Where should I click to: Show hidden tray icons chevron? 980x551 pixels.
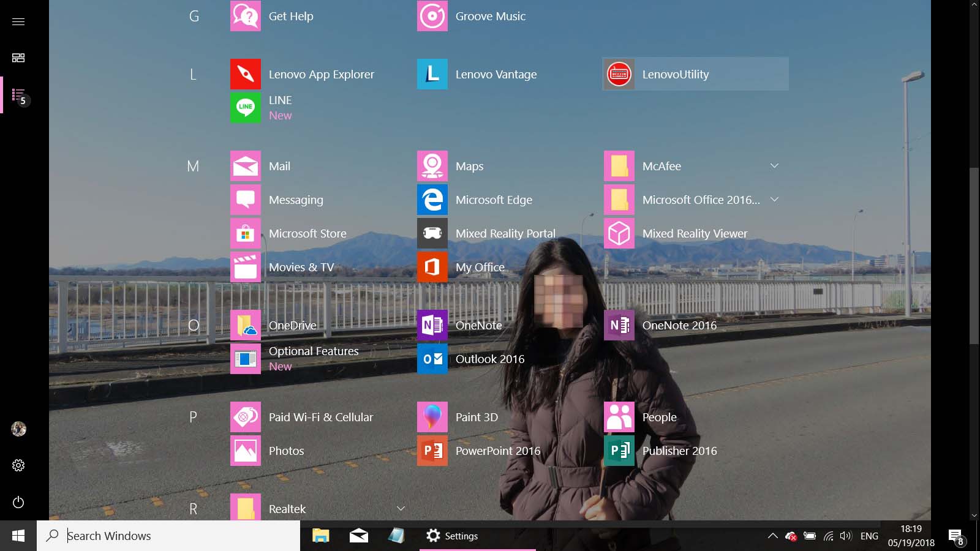coord(773,536)
